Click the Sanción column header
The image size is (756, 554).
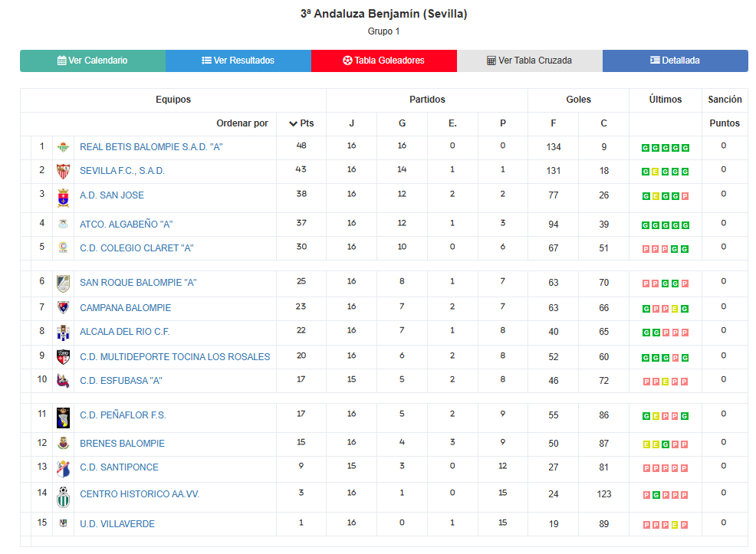[725, 100]
